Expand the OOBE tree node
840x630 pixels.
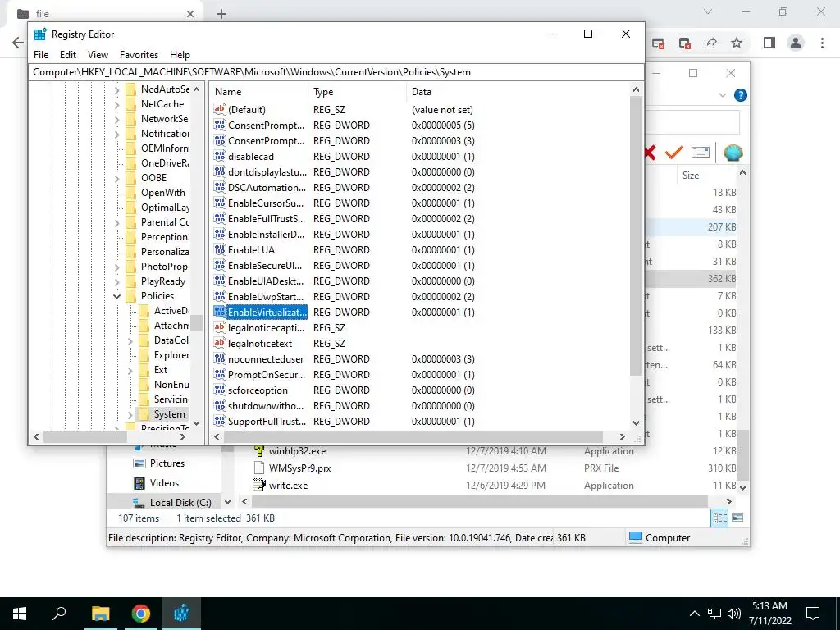point(116,178)
